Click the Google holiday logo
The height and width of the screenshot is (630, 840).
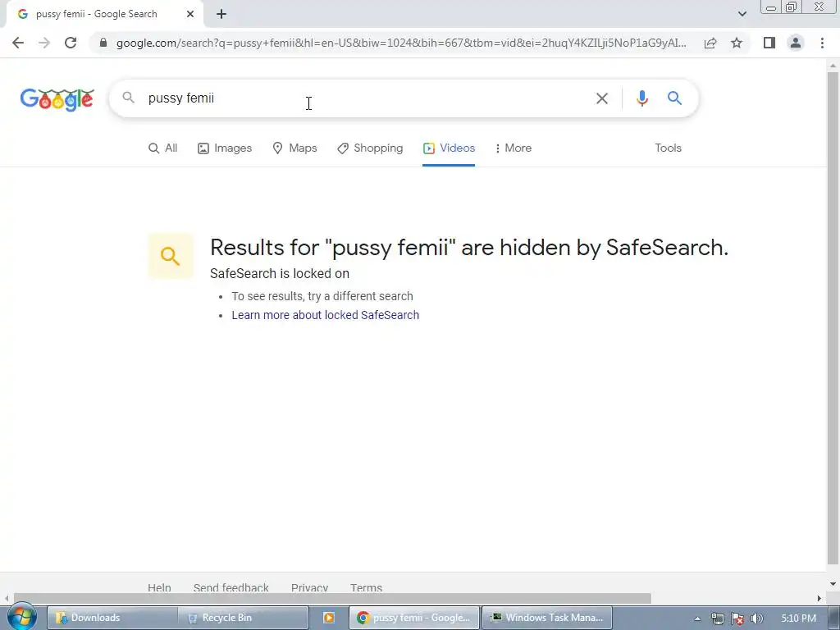(57, 99)
